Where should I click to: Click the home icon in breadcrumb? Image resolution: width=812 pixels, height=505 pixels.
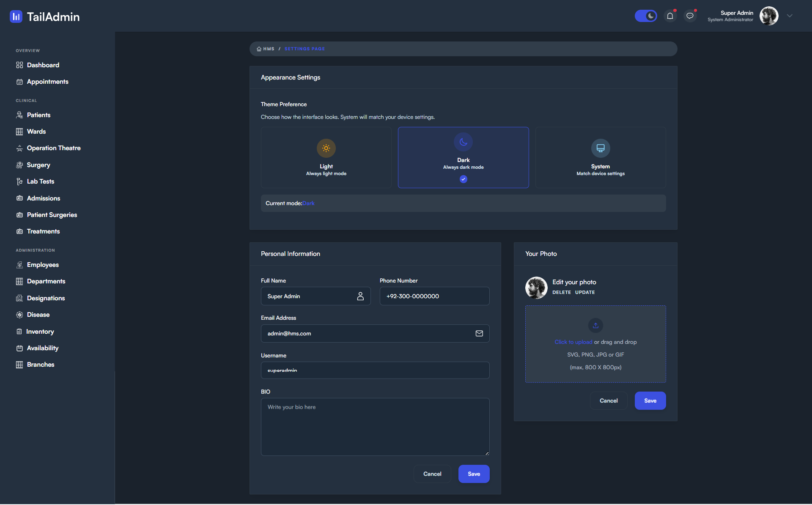259,49
